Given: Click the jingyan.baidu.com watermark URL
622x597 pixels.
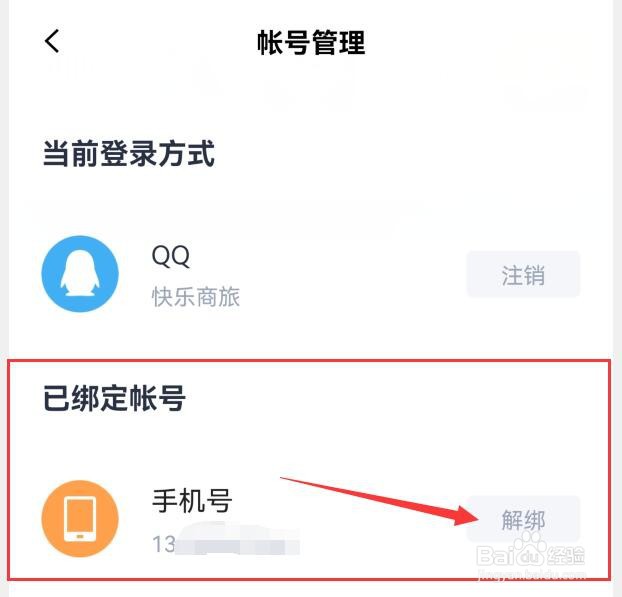Looking at the screenshot, I should [532, 575].
